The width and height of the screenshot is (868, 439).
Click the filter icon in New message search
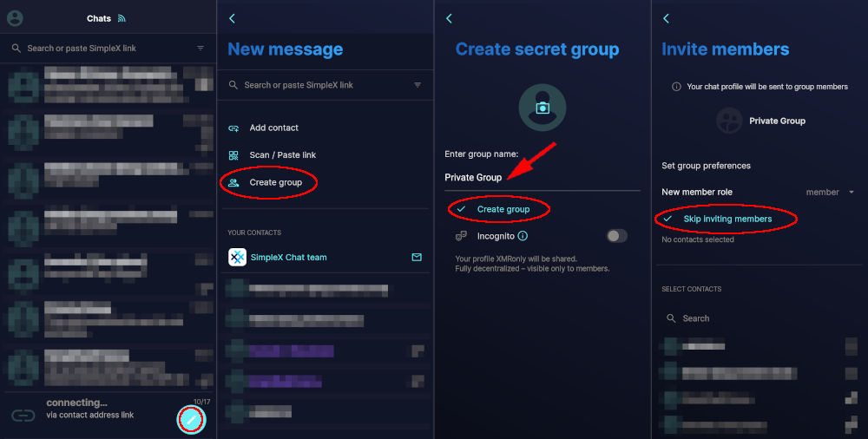(x=418, y=85)
